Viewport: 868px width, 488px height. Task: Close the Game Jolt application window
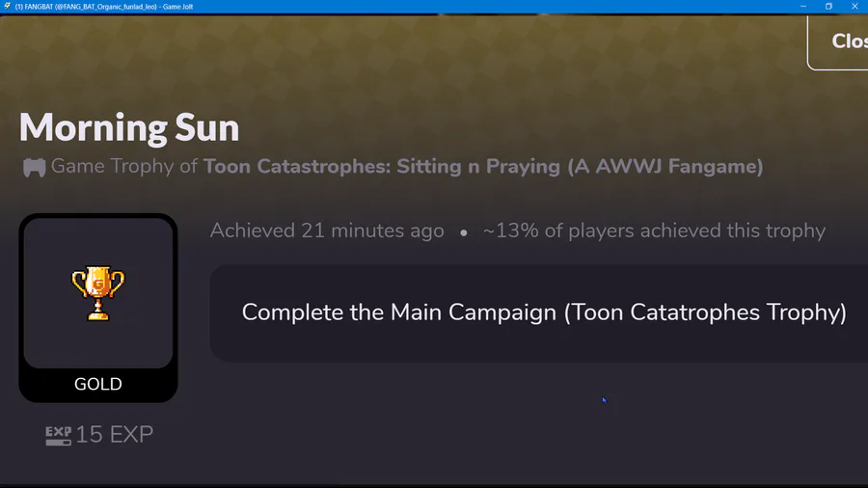(x=854, y=6)
